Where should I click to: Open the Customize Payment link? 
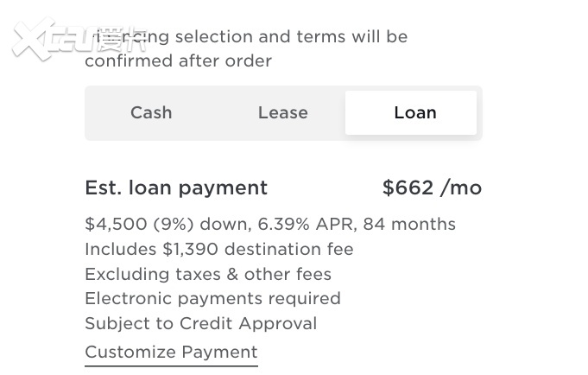point(171,352)
